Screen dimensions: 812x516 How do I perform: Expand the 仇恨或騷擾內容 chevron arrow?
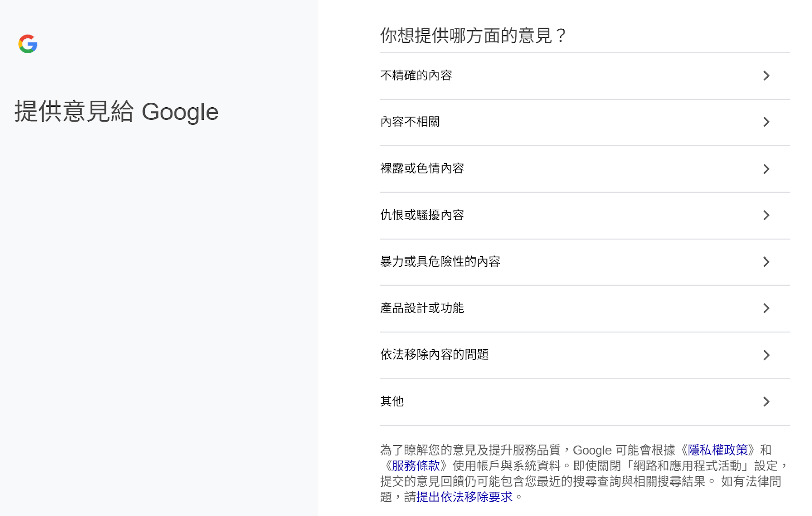coord(767,215)
